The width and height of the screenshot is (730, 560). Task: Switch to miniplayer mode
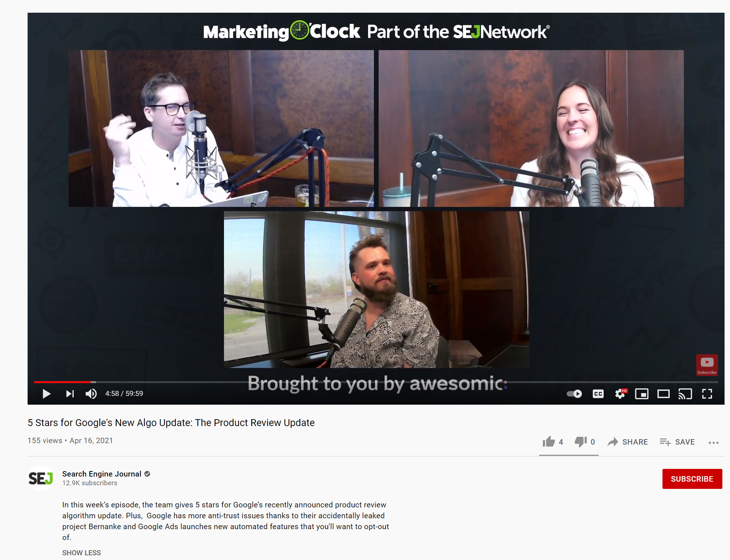click(641, 394)
